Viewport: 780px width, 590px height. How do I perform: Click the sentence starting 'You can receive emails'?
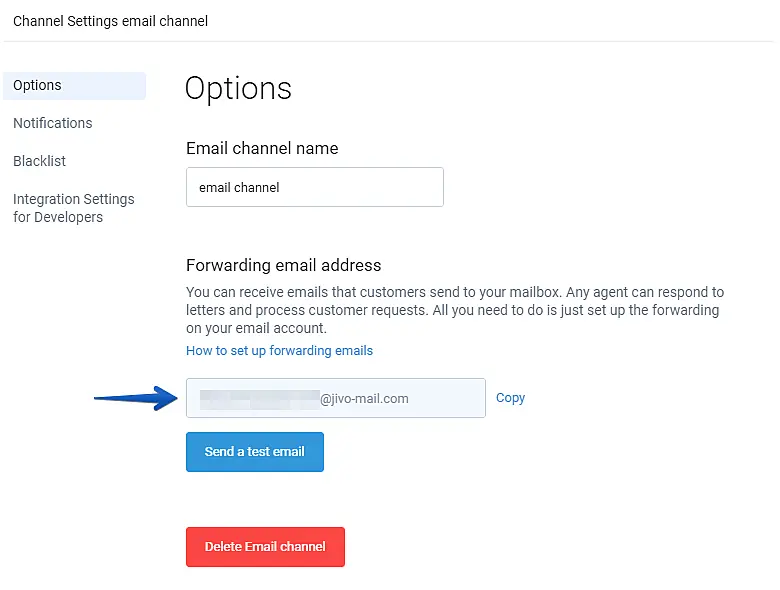(455, 292)
